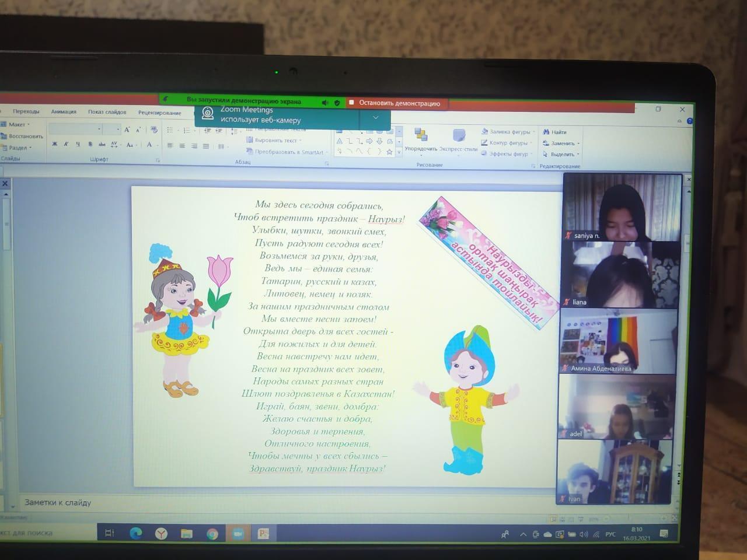The height and width of the screenshot is (560, 747).
Task: Click the Восстановить button
Action: tap(23, 136)
